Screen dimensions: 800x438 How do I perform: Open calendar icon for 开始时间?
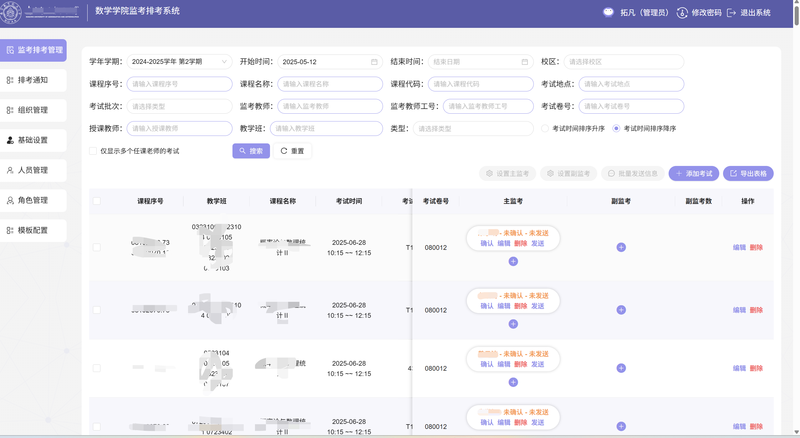(x=374, y=62)
